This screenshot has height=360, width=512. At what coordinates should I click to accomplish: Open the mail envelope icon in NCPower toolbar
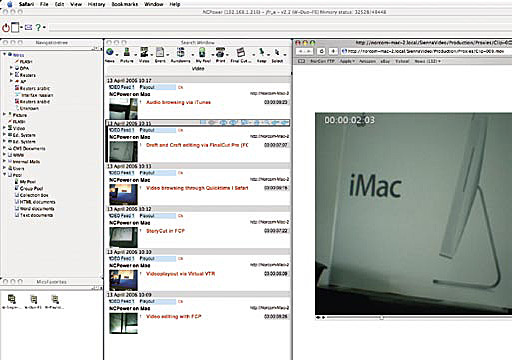[x=28, y=27]
